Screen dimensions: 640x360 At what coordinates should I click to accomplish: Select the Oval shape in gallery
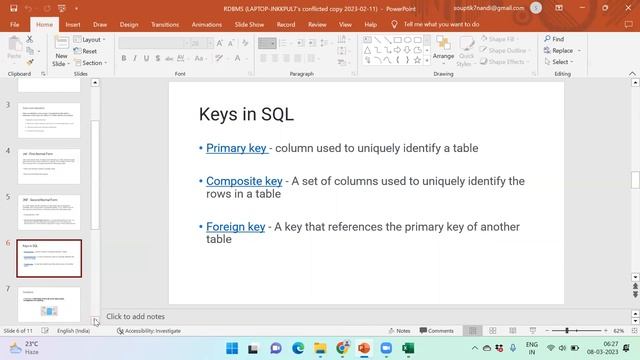407,40
